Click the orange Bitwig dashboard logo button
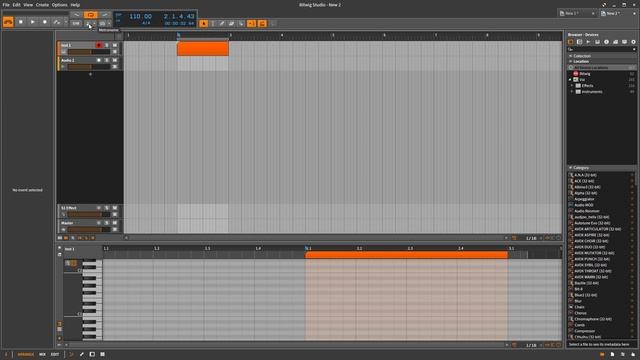Viewport: 640px width, 360px height. (x=8, y=22)
